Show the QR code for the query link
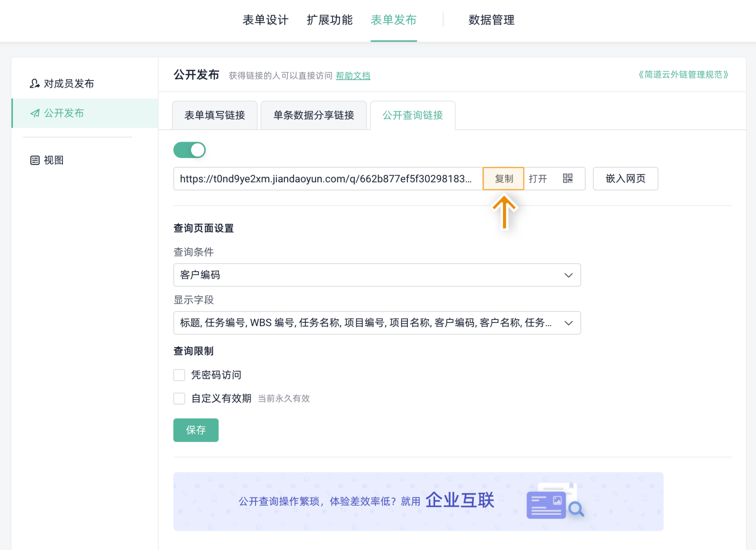The width and height of the screenshot is (756, 550). tap(568, 179)
